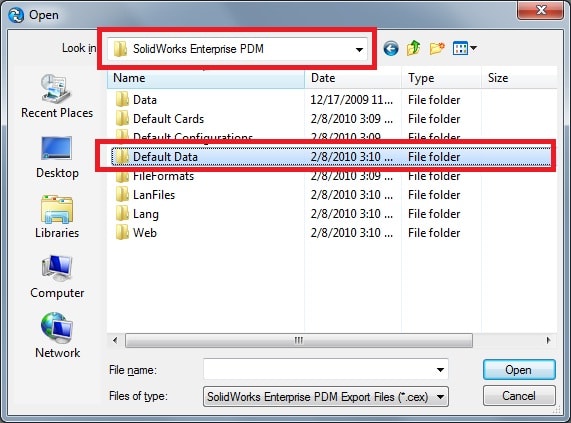Viewport: 571px width, 423px height.
Task: Expand the File name dropdown arrow
Action: pyautogui.click(x=440, y=370)
